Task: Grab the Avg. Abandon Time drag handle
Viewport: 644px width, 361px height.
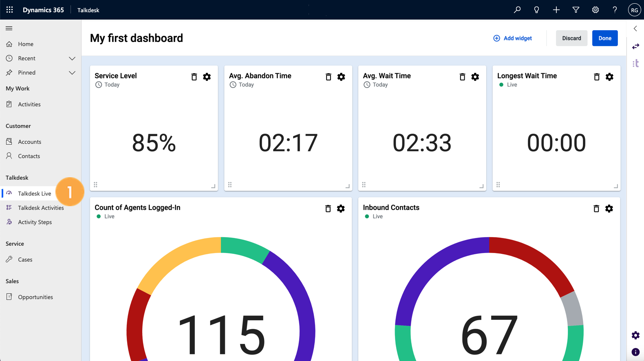Action: point(230,185)
